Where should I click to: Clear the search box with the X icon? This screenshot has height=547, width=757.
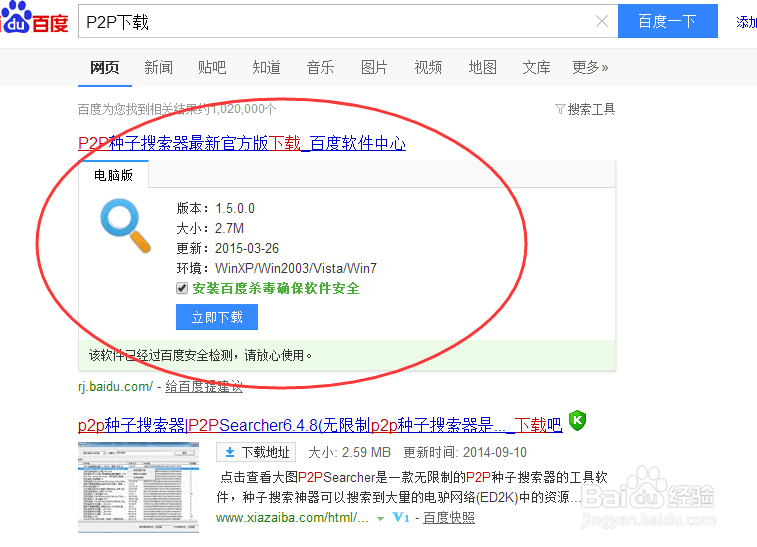(x=602, y=21)
